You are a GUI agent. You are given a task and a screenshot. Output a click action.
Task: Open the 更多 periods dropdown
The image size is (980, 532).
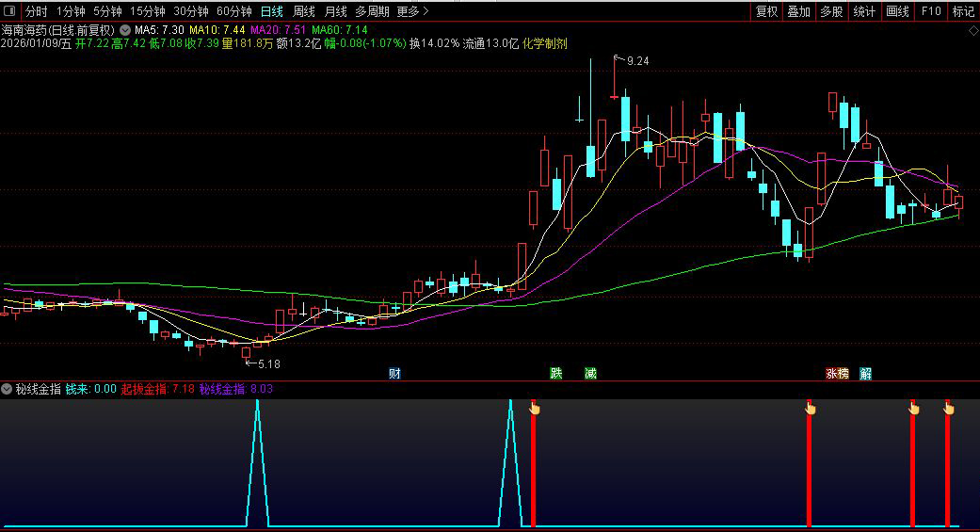coord(412,12)
